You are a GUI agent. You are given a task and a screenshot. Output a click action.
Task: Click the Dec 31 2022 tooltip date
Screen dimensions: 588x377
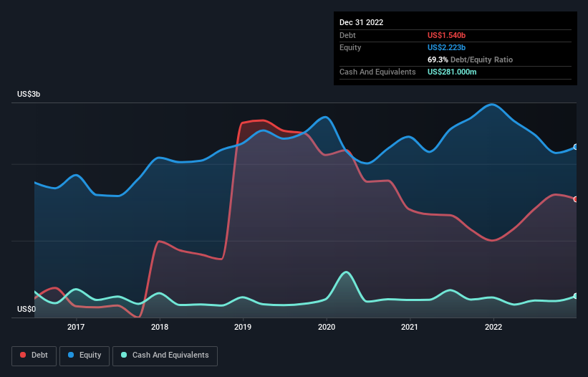click(362, 22)
